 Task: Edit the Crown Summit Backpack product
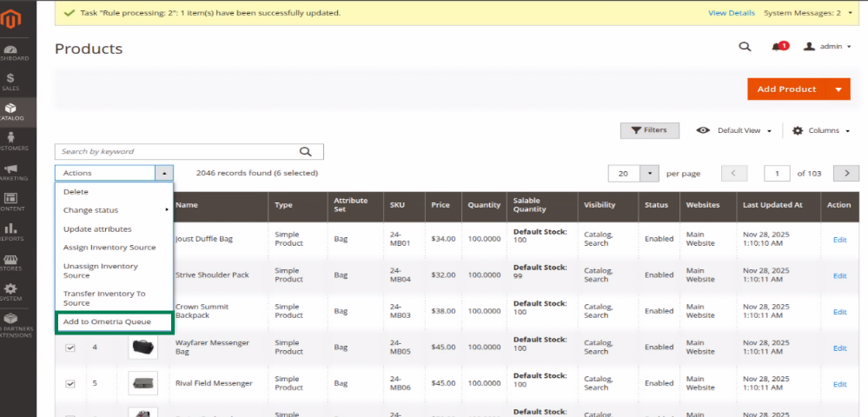[840, 312]
